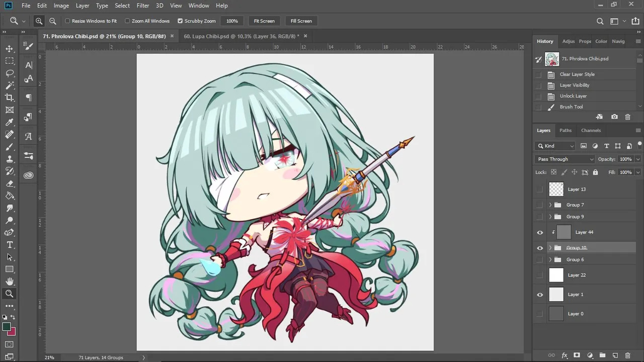Open the Filter menu

coord(143,6)
